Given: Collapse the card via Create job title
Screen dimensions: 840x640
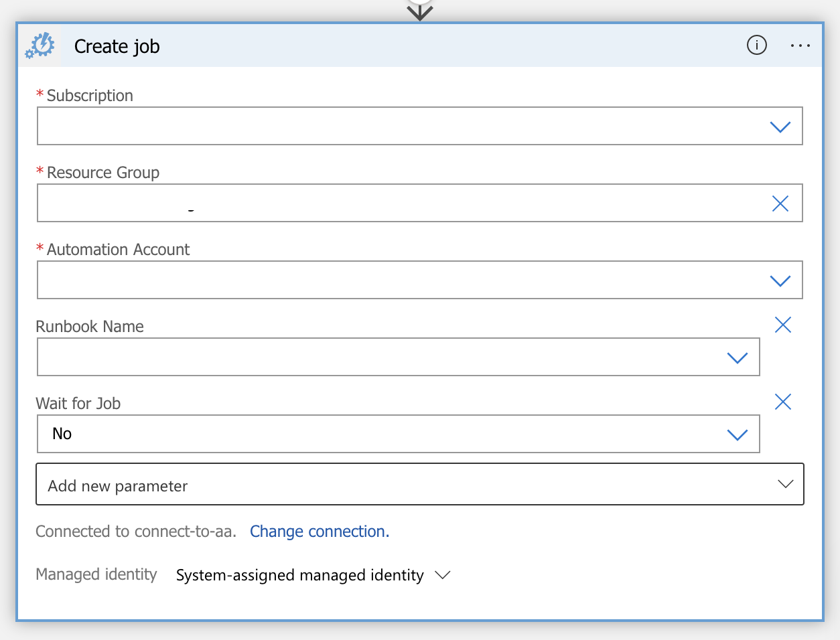Looking at the screenshot, I should coord(117,46).
